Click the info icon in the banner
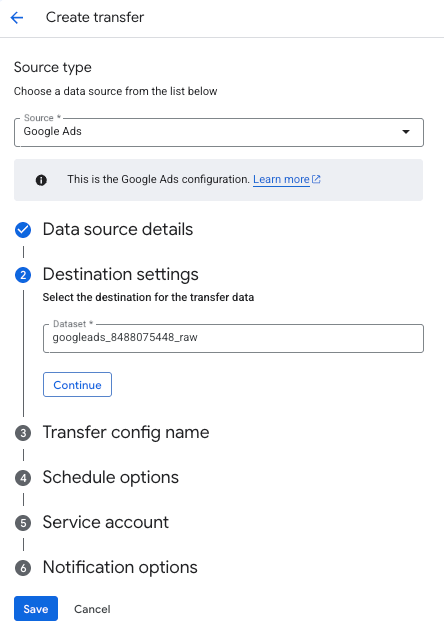 41,180
